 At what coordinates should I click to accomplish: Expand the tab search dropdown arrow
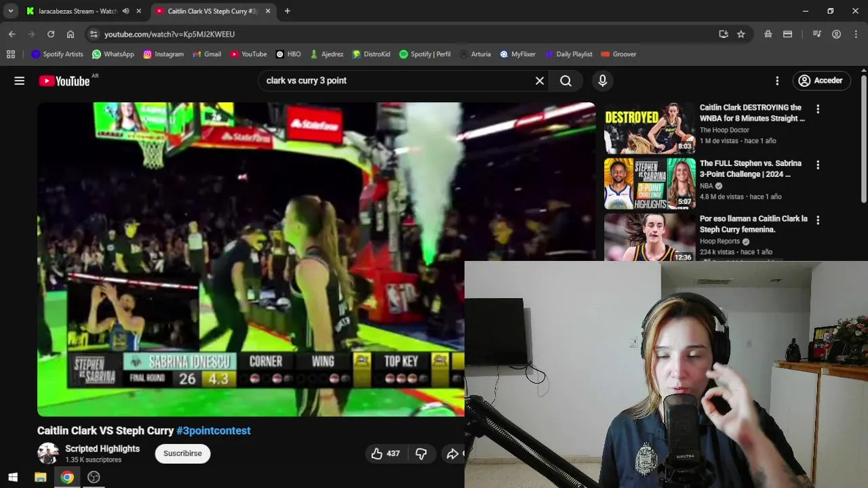(x=11, y=11)
